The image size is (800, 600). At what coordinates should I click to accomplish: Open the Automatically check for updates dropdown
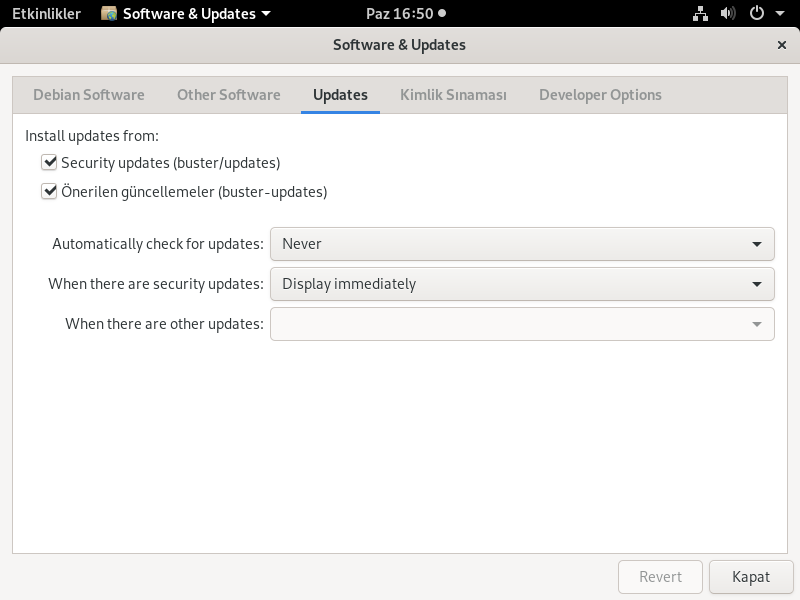pyautogui.click(x=522, y=244)
